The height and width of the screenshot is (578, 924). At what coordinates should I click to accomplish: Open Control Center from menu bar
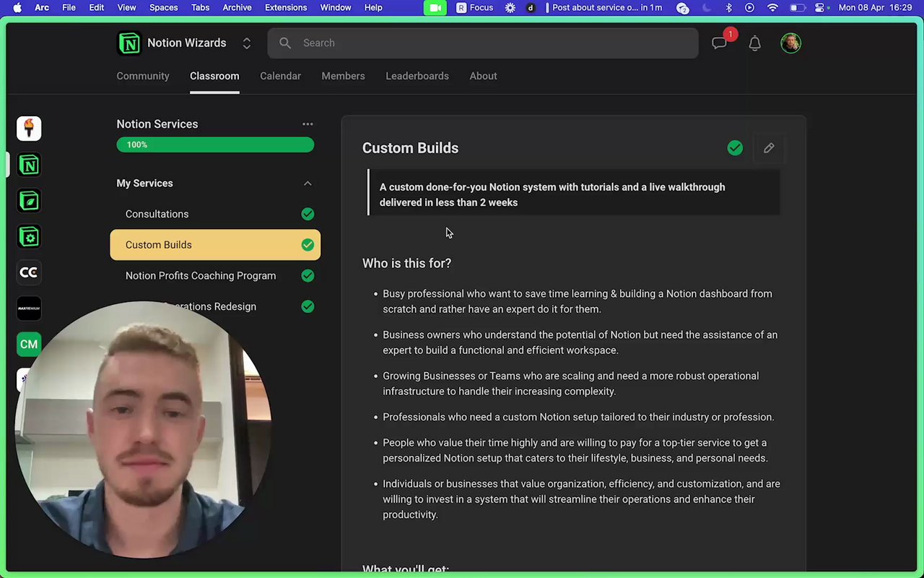click(x=819, y=8)
